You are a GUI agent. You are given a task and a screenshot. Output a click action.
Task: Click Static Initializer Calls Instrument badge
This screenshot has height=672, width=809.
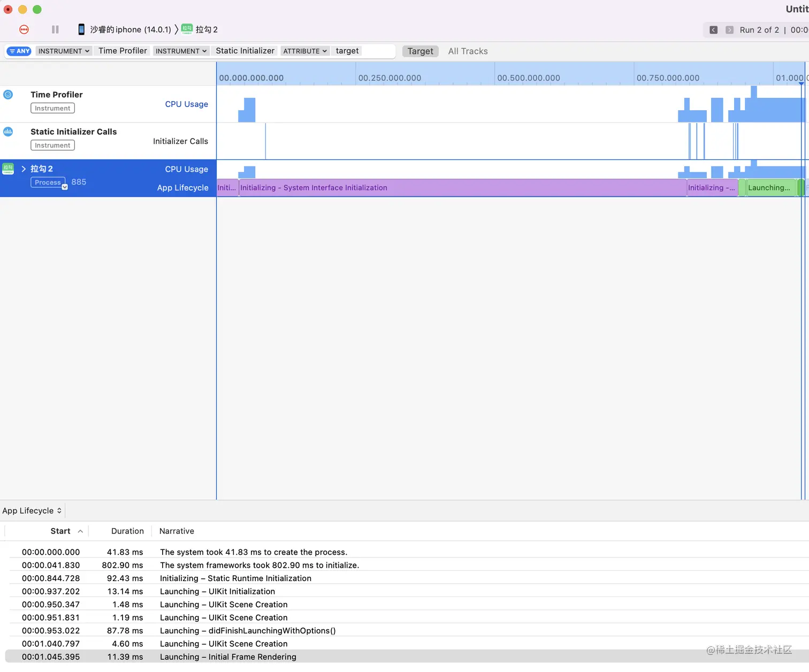pos(52,145)
